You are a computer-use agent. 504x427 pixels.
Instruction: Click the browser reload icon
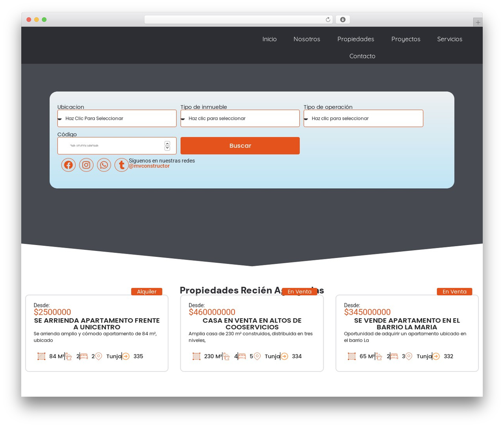pyautogui.click(x=328, y=20)
